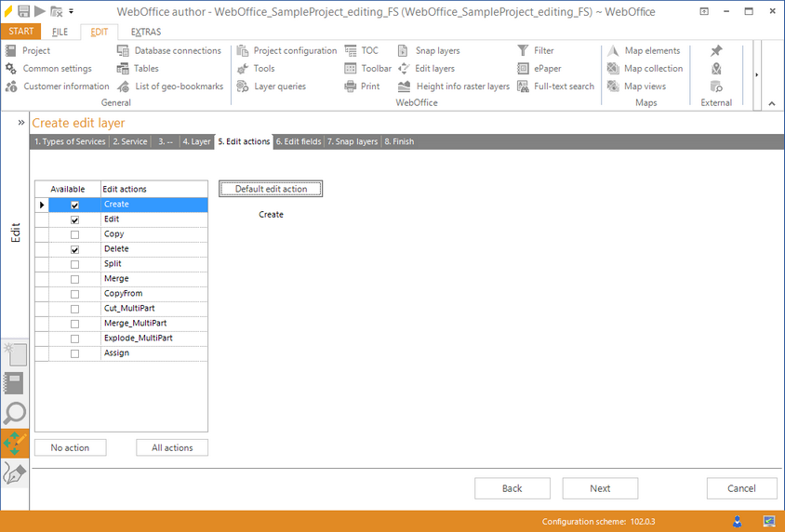Open Database connections

pyautogui.click(x=168, y=50)
